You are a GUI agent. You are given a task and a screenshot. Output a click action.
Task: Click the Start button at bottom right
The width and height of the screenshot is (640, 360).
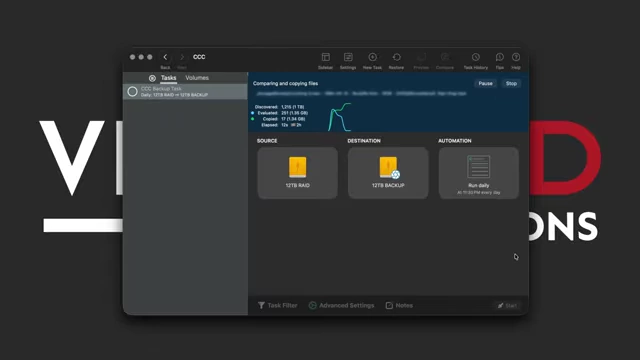[507, 305]
